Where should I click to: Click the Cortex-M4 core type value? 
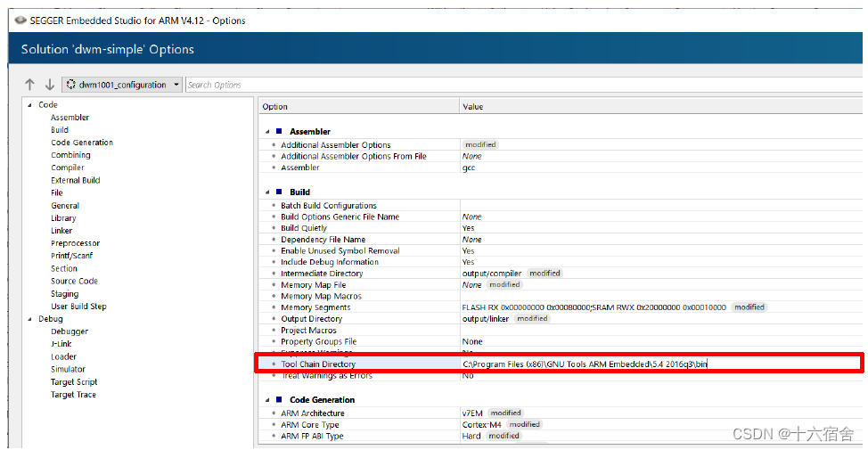481,425
